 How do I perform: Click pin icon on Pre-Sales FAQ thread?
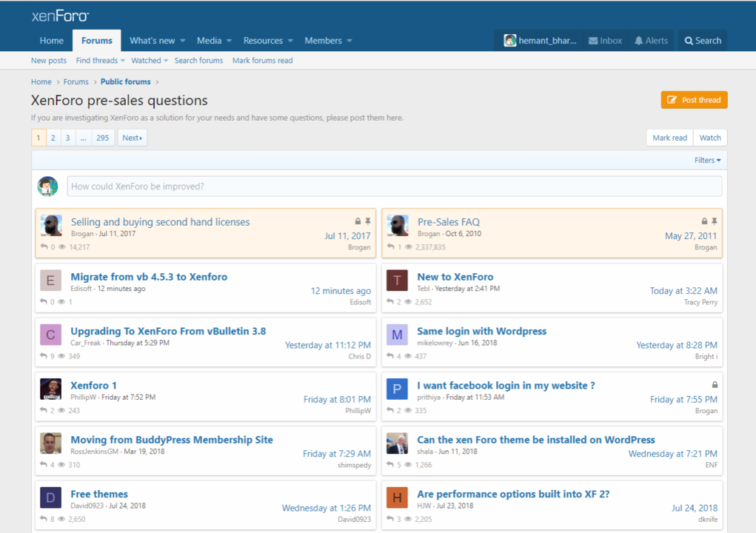tap(715, 221)
